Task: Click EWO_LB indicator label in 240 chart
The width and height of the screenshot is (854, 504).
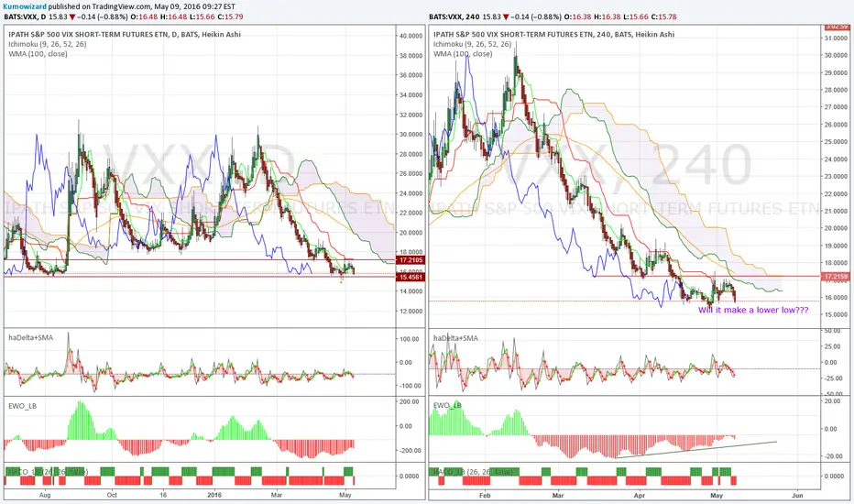Action: (x=448, y=406)
